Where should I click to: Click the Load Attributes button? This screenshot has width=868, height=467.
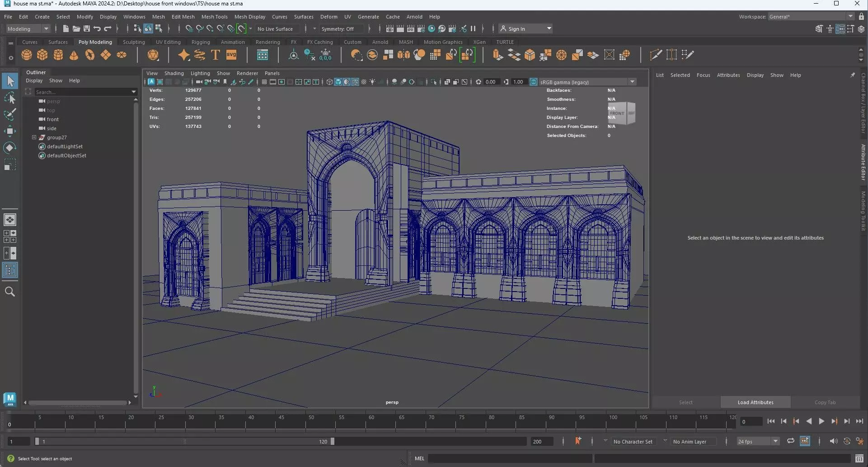tap(755, 402)
